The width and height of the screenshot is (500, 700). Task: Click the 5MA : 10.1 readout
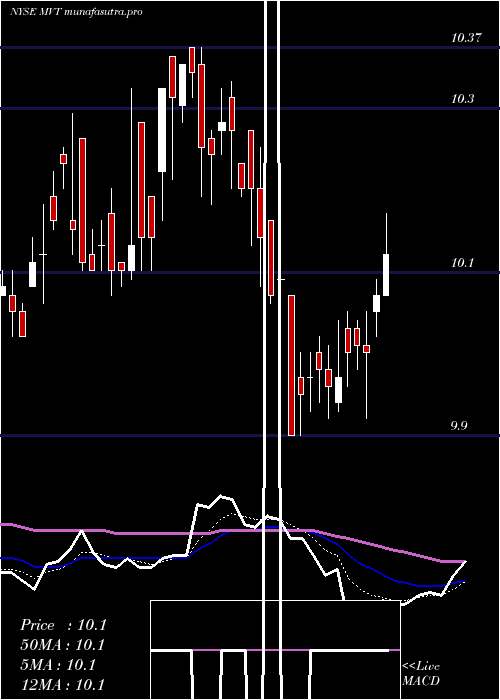[58, 665]
